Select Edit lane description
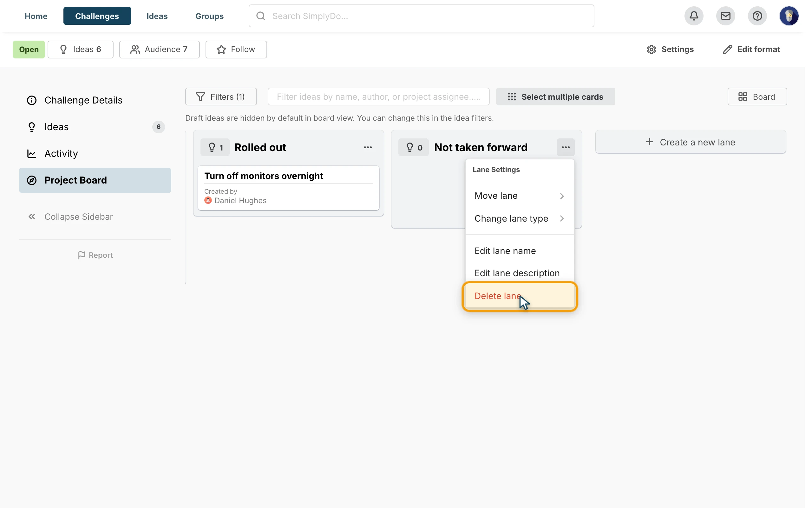Viewport: 812px width, 508px height. click(520, 273)
